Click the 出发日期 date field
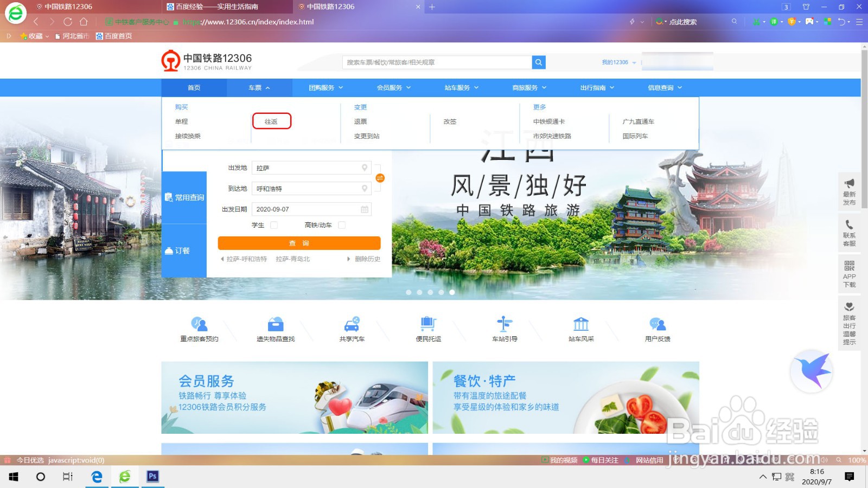 click(311, 209)
